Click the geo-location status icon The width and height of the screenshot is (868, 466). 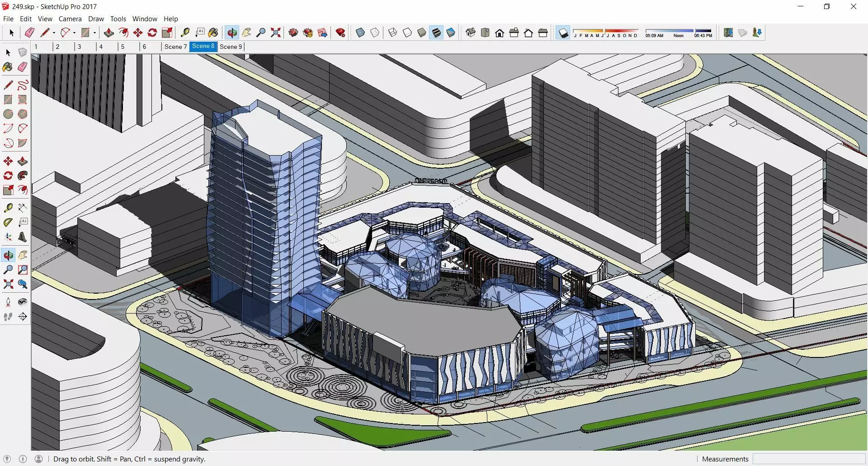(x=7, y=459)
